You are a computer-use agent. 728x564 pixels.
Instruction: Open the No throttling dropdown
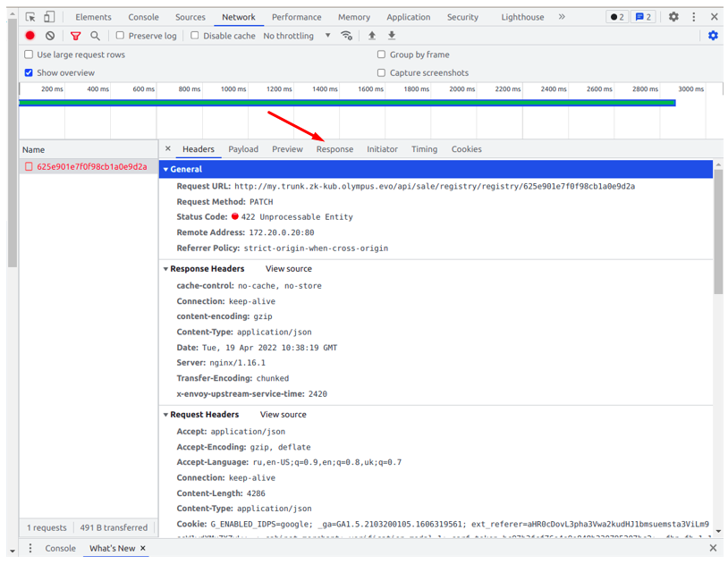297,36
